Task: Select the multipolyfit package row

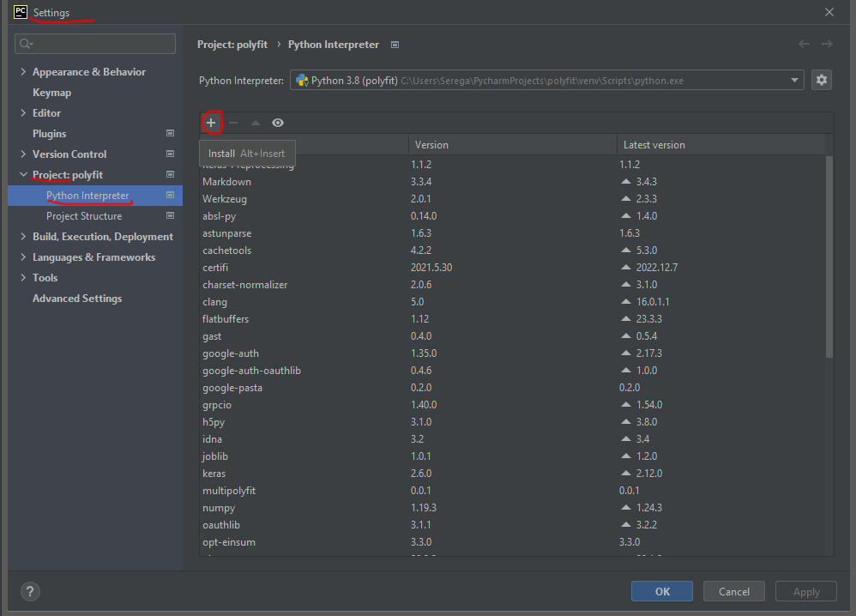Action: [513, 491]
